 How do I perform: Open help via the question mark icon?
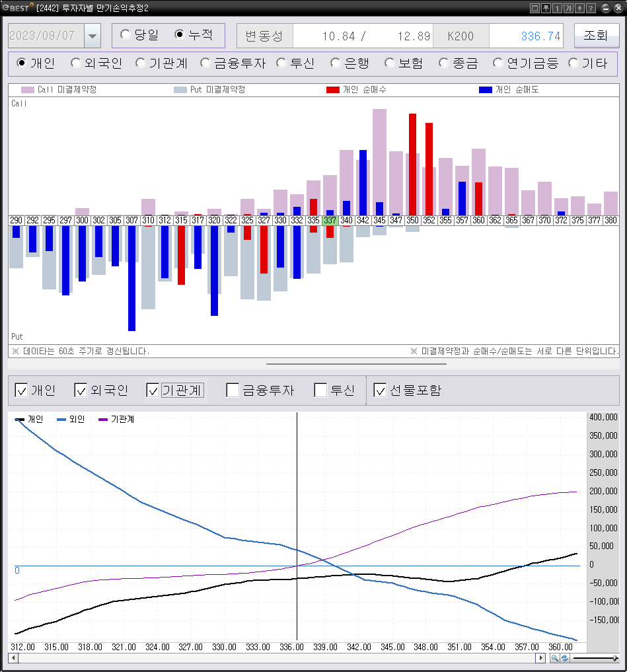[x=591, y=8]
